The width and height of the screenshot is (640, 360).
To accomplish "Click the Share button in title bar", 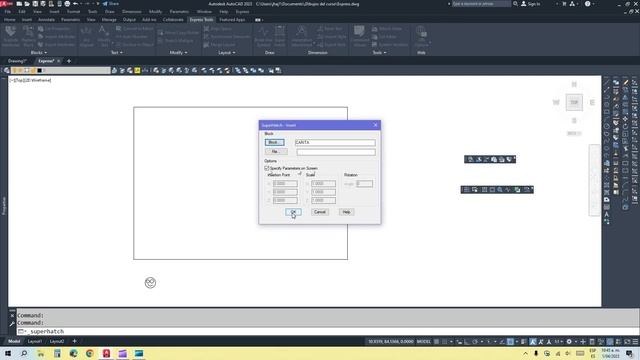I will coord(111,4).
